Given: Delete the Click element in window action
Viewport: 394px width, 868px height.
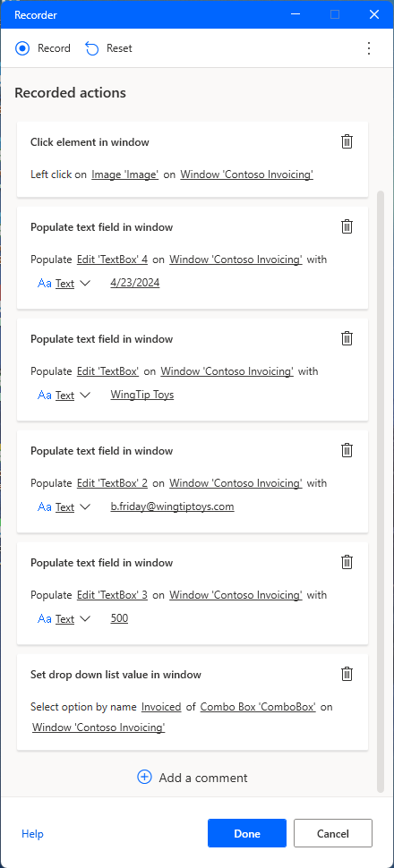Looking at the screenshot, I should pos(347,141).
